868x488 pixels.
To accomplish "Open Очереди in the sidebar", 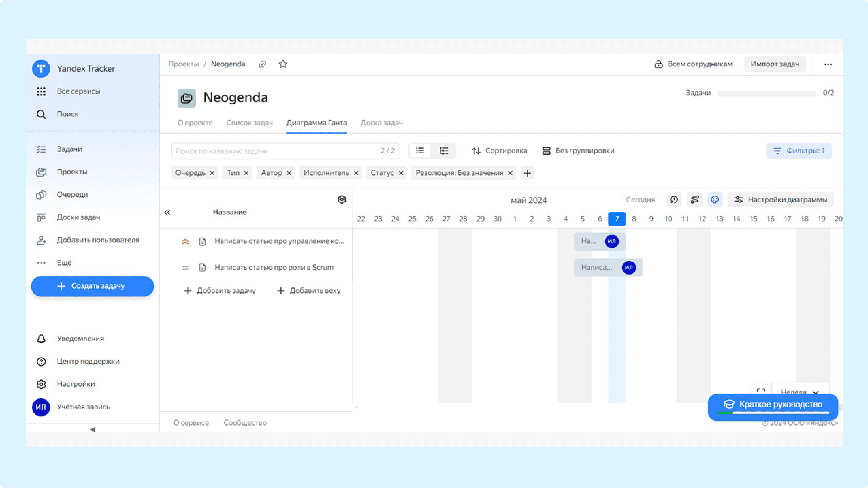I will tap(72, 194).
